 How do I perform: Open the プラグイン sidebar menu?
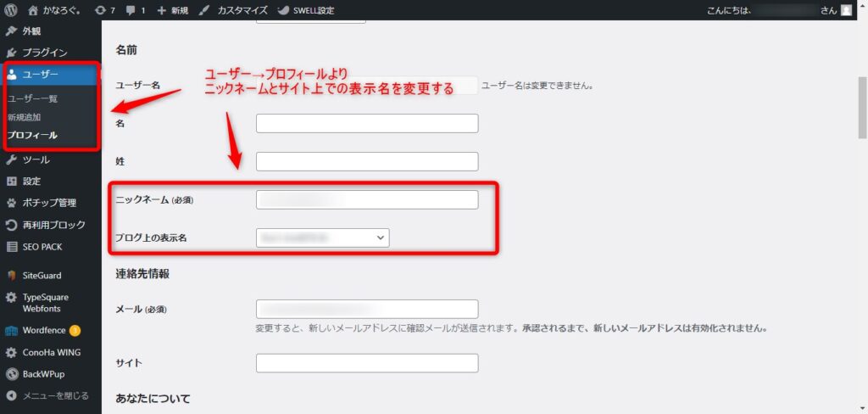click(44, 53)
